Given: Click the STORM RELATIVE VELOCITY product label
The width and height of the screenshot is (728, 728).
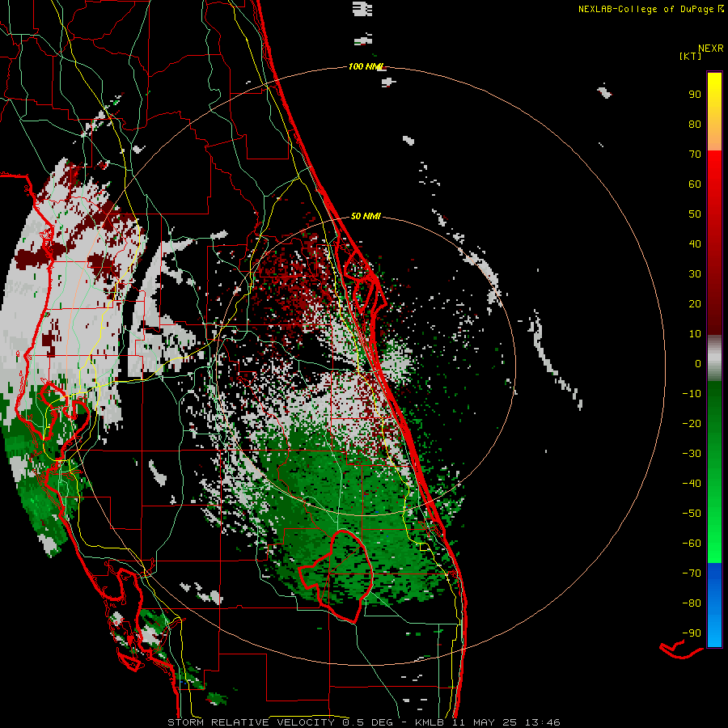Looking at the screenshot, I should click(x=251, y=722).
